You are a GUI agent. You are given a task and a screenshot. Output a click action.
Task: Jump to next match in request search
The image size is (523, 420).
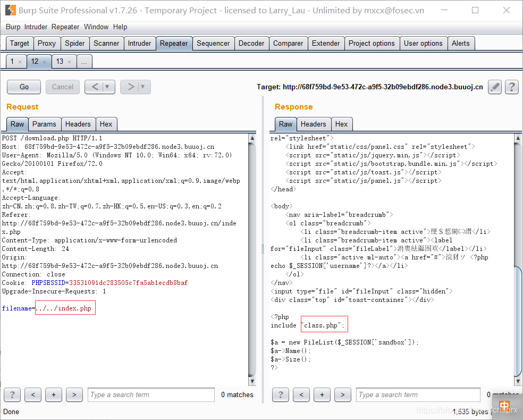pyautogui.click(x=74, y=395)
